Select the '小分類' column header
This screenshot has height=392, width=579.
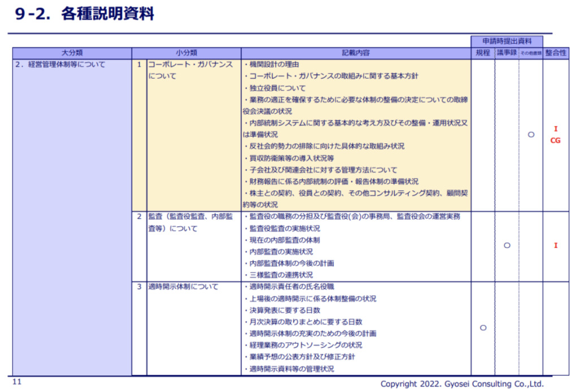point(187,53)
